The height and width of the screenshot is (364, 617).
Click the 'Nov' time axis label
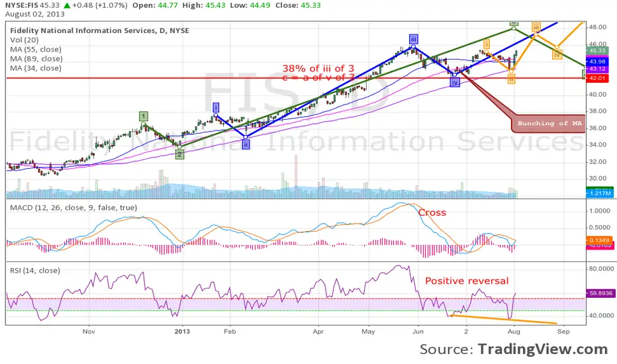tap(89, 332)
